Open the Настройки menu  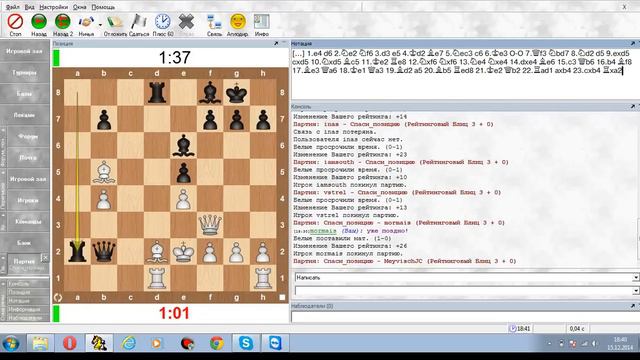point(53,7)
